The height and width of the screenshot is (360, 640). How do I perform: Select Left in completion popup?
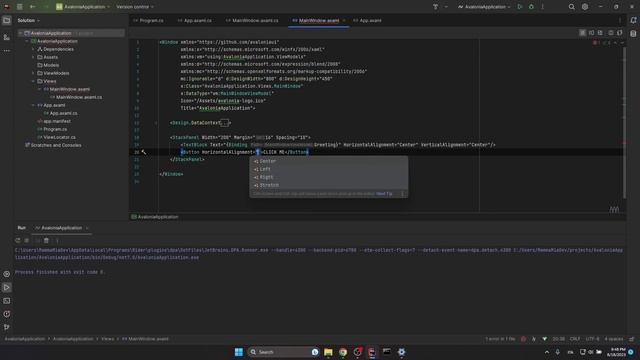tap(329, 169)
